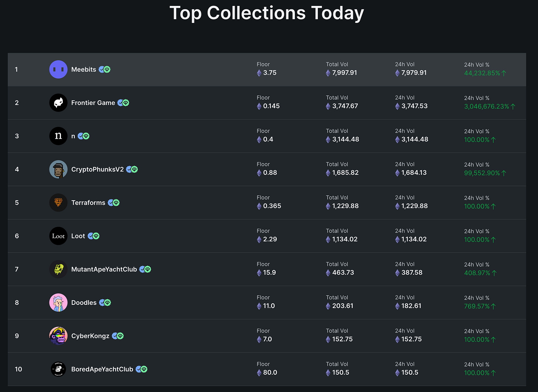Viewport: 538px width, 392px height.
Task: Click verified badges beside BoredApeYachtClub
Action: [142, 369]
